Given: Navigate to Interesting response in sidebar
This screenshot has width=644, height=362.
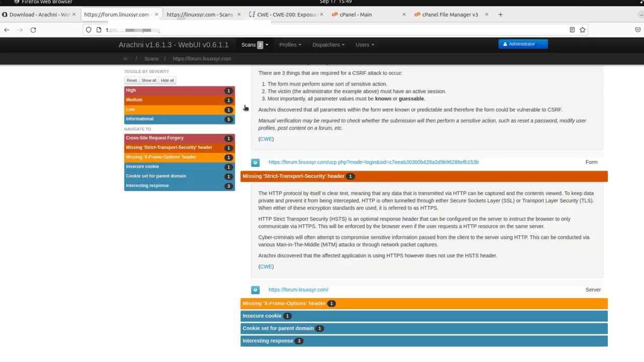Looking at the screenshot, I should click(180, 186).
